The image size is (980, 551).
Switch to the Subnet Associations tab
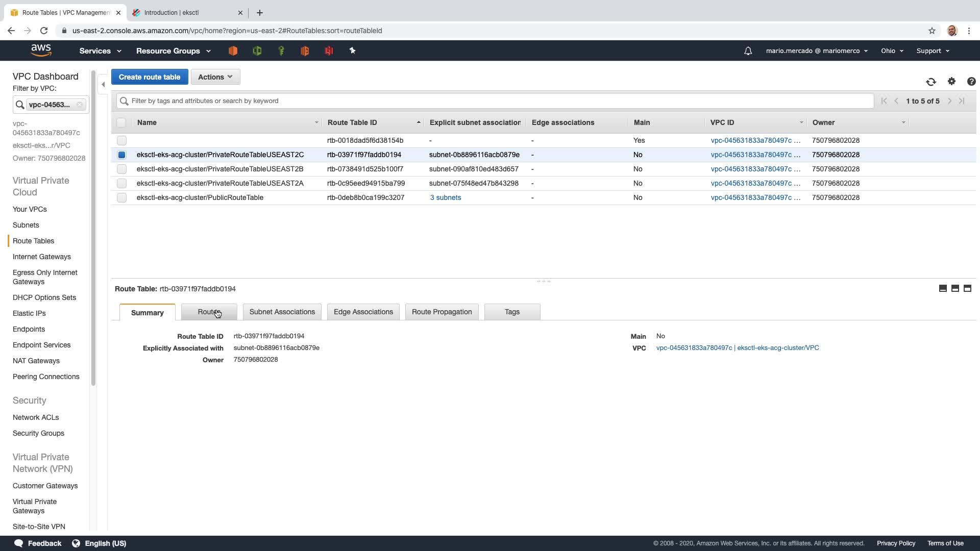(x=282, y=312)
